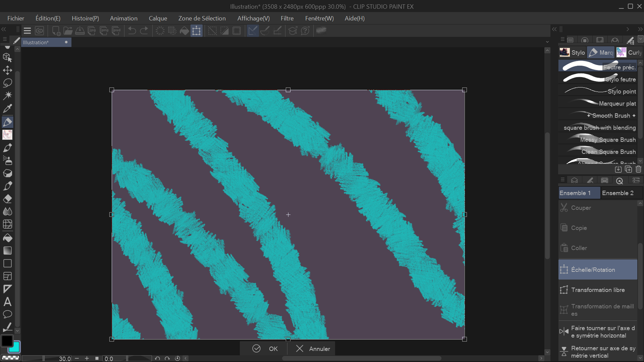Export the image as PNG
644x362 pixels.
[x=104, y=31]
